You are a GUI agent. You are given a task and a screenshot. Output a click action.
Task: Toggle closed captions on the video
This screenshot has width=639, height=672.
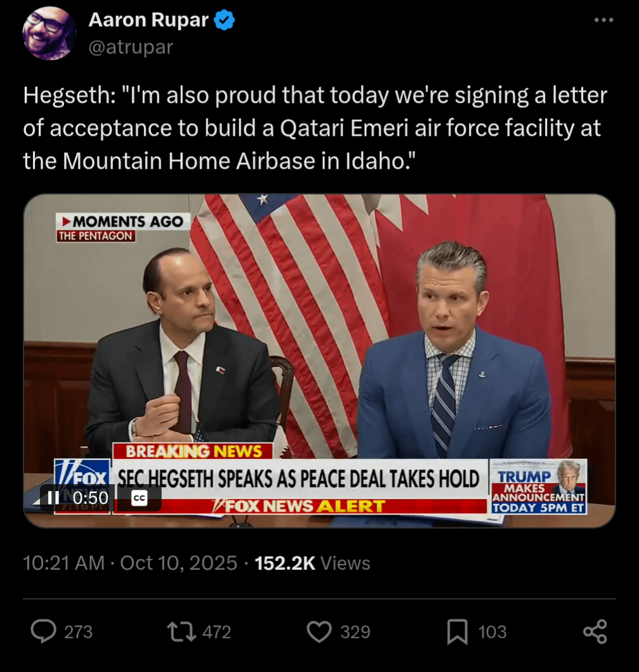(139, 499)
